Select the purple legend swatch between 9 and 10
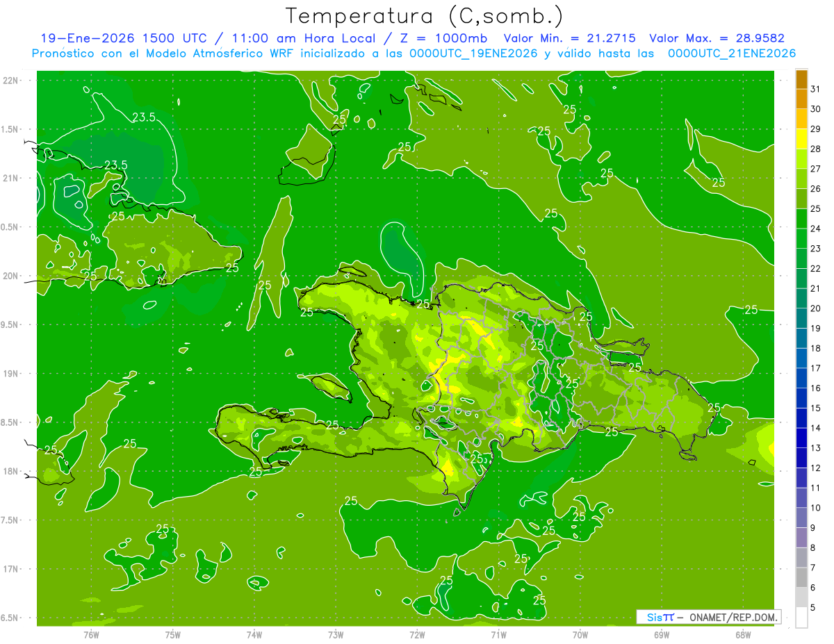This screenshot has height=644, width=834. [801, 518]
